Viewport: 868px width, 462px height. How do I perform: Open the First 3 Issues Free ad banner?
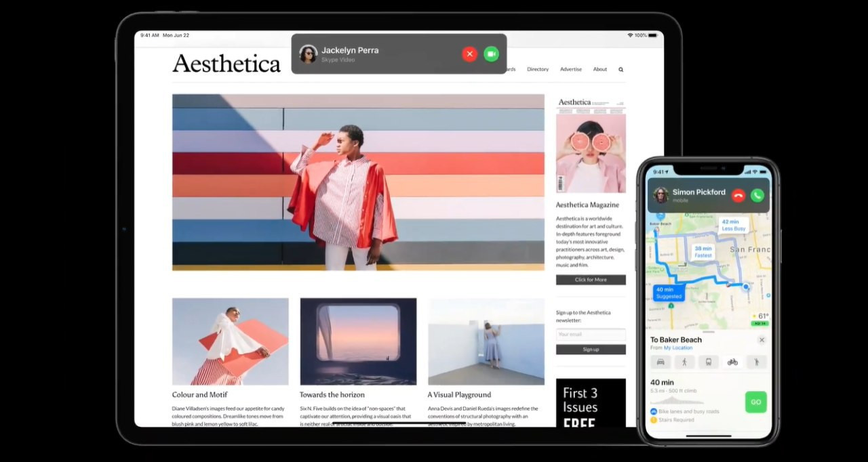tap(591, 403)
